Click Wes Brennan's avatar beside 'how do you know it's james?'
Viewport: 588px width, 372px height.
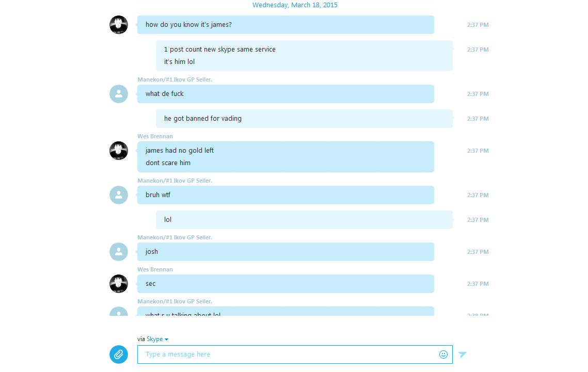119,25
